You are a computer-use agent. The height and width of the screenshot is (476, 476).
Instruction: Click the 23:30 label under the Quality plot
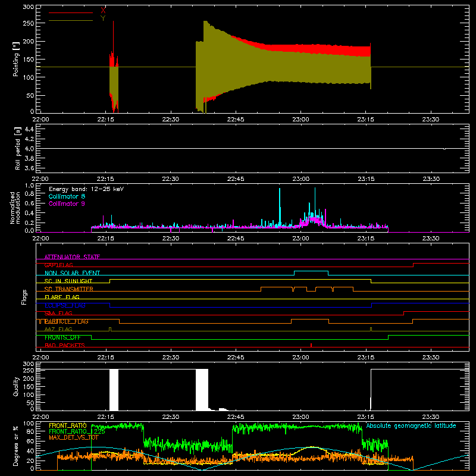pos(431,417)
